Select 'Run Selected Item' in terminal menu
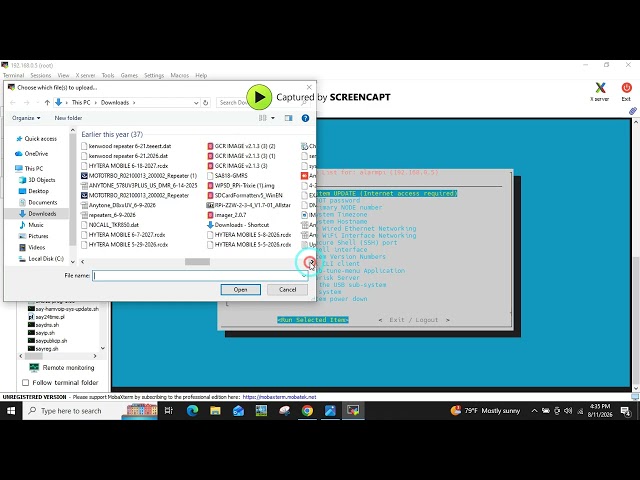 coord(313,320)
